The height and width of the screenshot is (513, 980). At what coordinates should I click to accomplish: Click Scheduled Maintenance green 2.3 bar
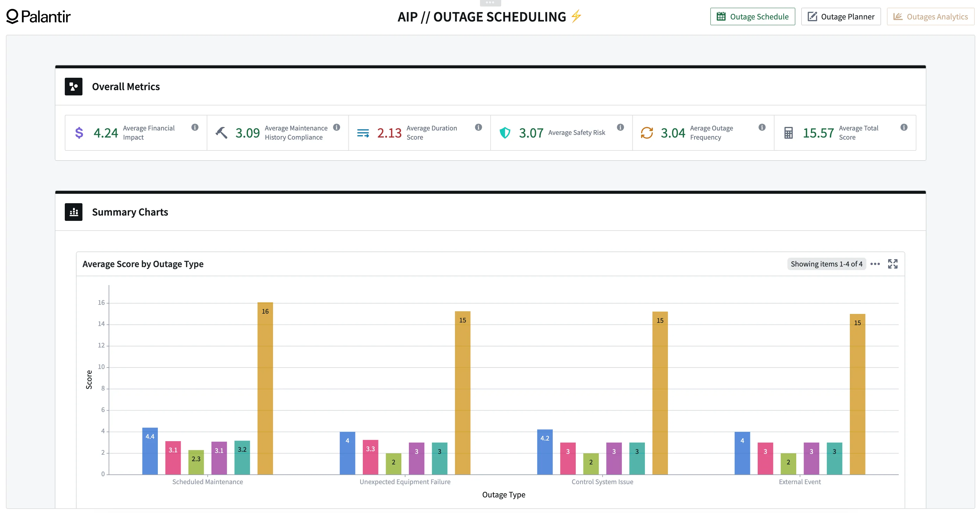pos(196,462)
